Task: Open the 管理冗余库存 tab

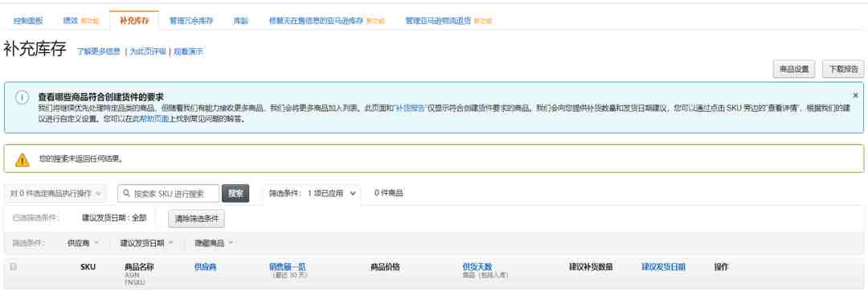Action: [x=191, y=21]
